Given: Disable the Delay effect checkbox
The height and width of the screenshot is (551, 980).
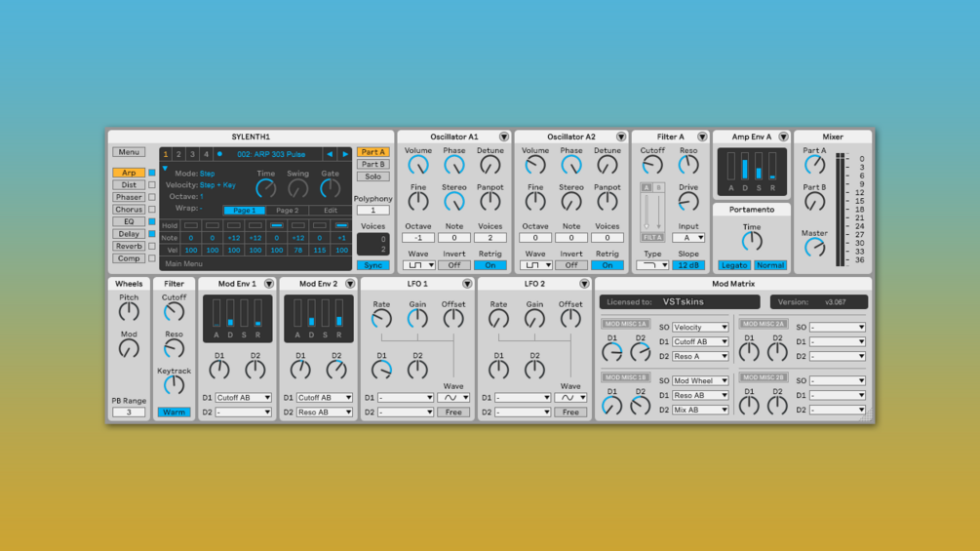Looking at the screenshot, I should [x=152, y=234].
